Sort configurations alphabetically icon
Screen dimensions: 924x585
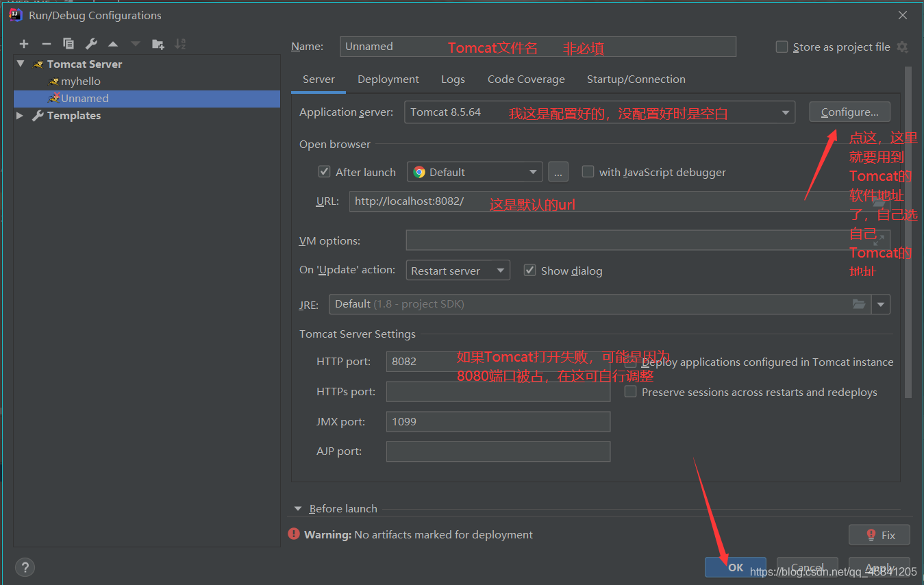[x=180, y=44]
